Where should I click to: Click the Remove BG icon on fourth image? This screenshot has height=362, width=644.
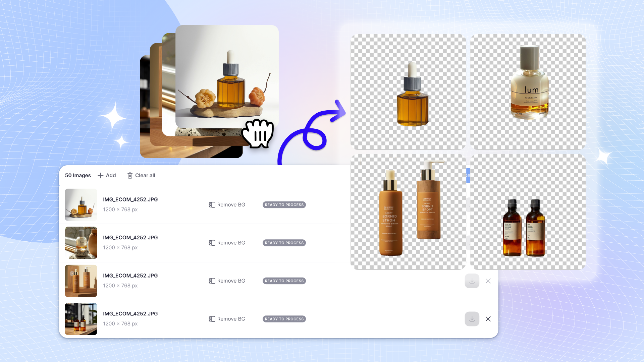pos(211,319)
